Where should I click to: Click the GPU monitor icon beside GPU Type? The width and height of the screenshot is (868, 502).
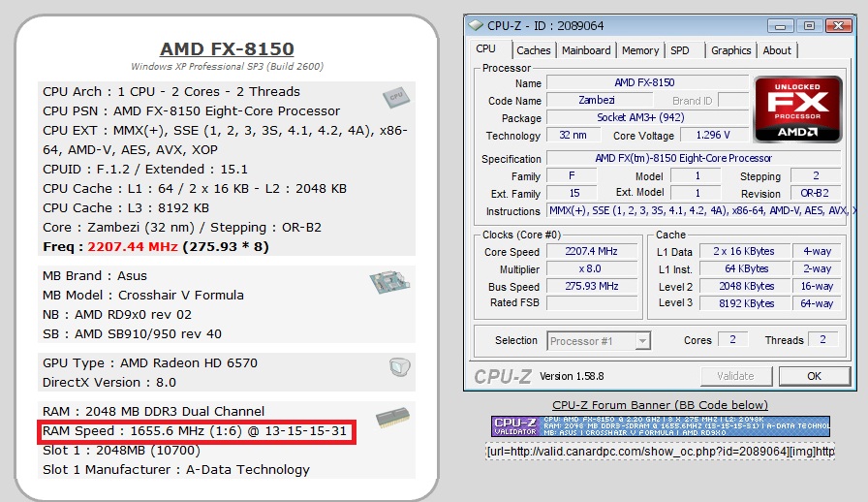coord(400,366)
